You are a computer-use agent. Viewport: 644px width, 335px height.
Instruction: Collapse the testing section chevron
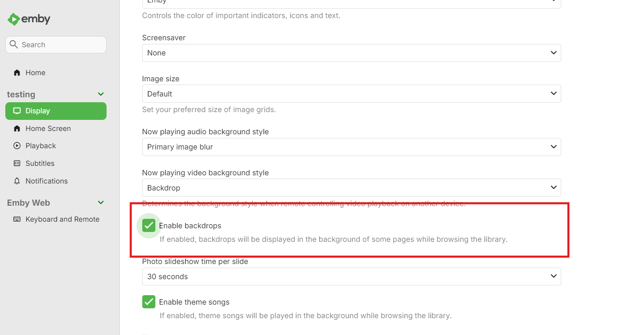click(x=100, y=94)
